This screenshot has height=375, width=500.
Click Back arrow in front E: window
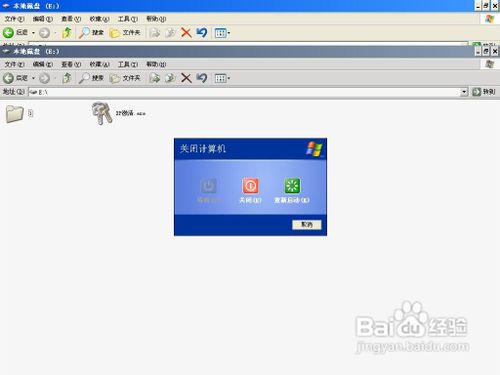8,78
